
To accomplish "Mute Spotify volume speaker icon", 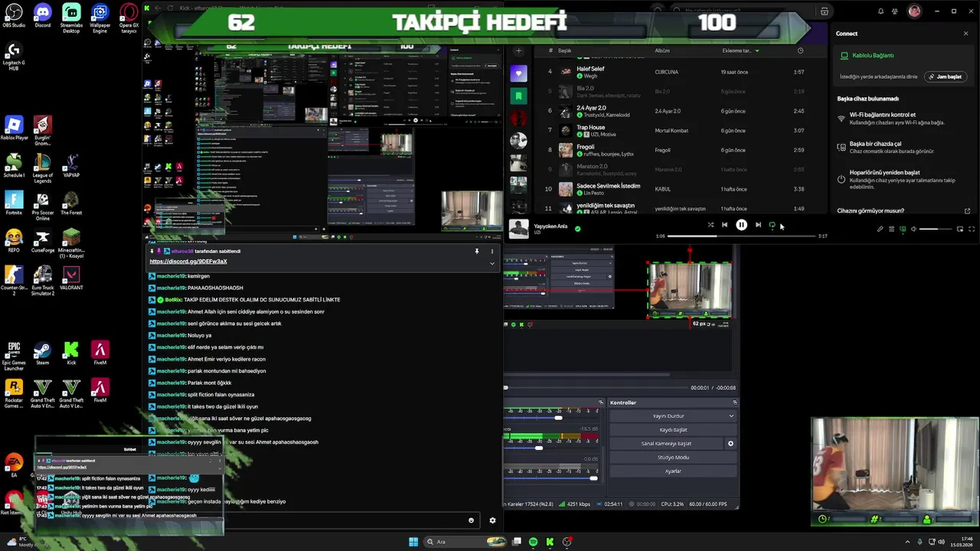I will tap(914, 229).
